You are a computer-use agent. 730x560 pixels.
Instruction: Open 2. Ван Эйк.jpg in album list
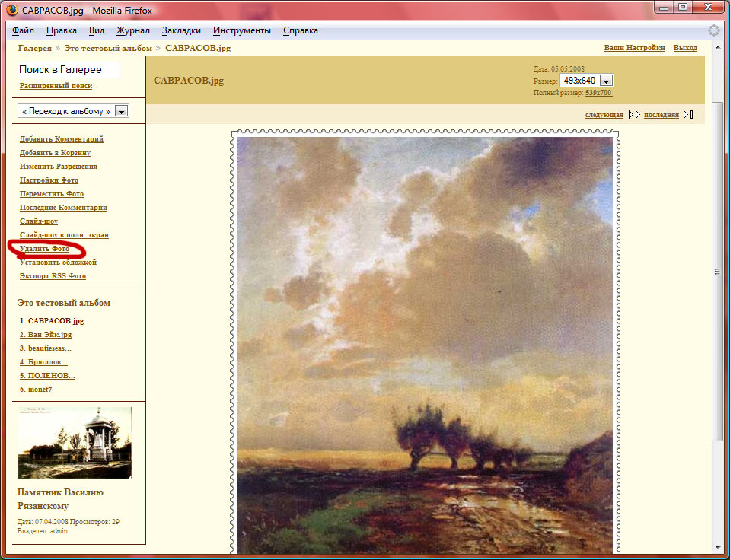46,334
